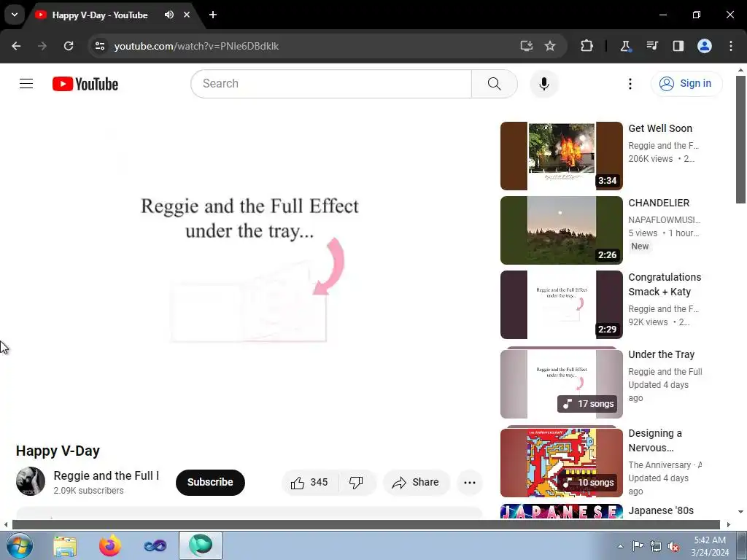The height and width of the screenshot is (560, 747).
Task: Select the Happy V-Day - YouTube tab
Action: [100, 15]
